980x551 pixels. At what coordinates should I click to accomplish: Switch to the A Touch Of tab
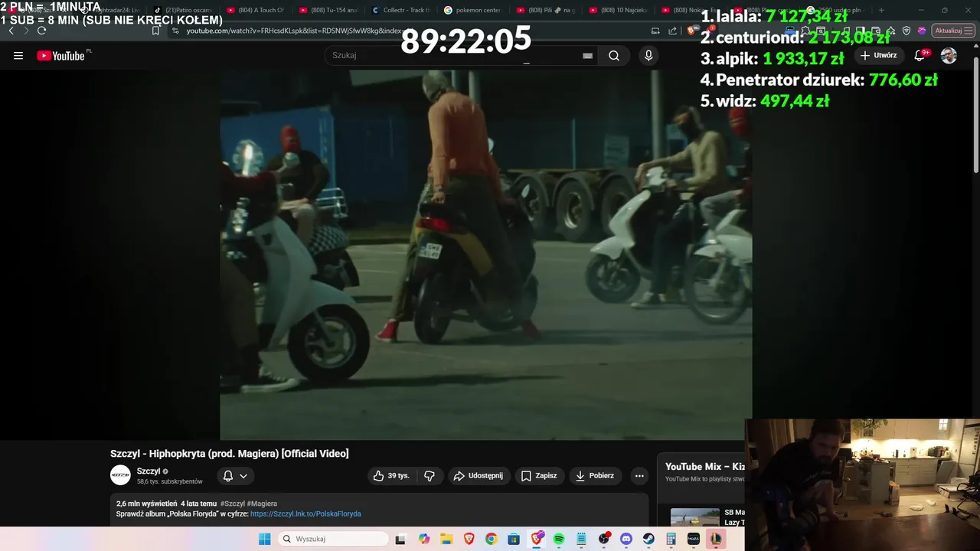tap(256, 11)
